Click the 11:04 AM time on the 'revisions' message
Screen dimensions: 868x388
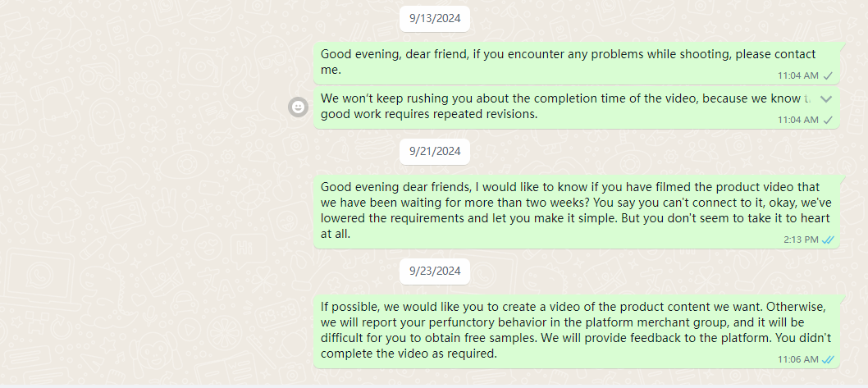pos(797,120)
